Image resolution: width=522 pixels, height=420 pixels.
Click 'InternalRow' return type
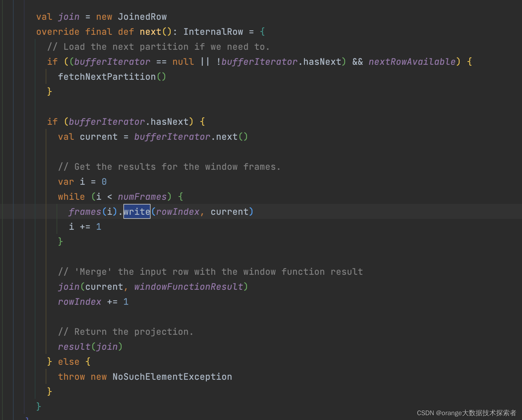pos(213,32)
